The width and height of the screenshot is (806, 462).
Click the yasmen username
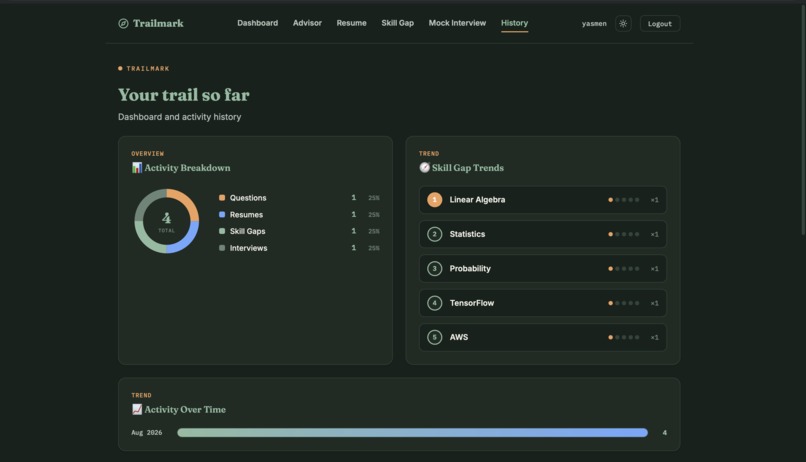594,24
